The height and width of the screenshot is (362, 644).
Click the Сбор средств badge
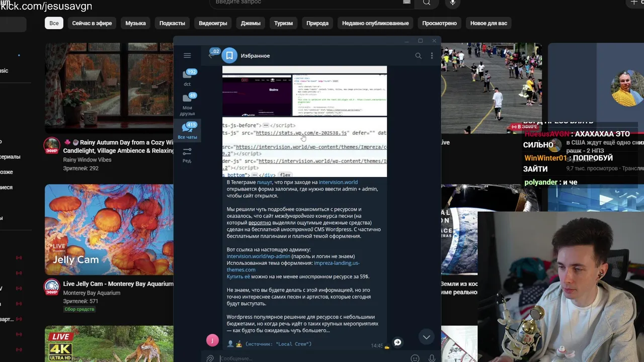tap(79, 309)
